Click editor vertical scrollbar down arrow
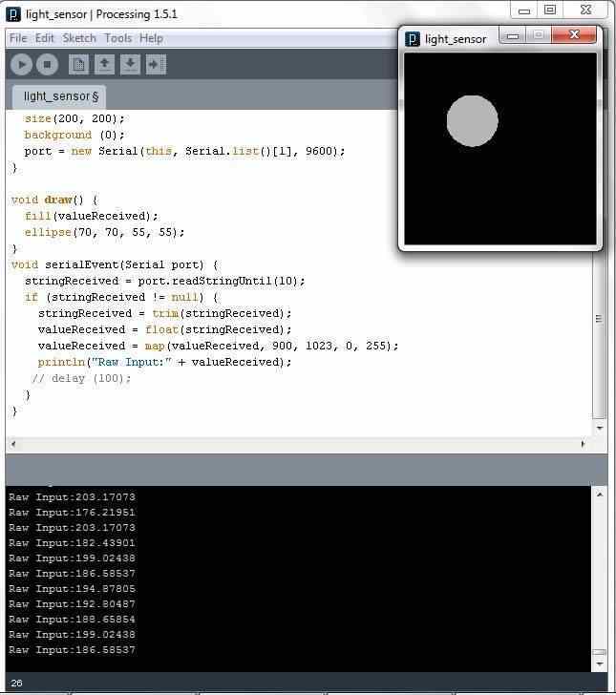Screen dimensions: 616x695 tap(600, 428)
